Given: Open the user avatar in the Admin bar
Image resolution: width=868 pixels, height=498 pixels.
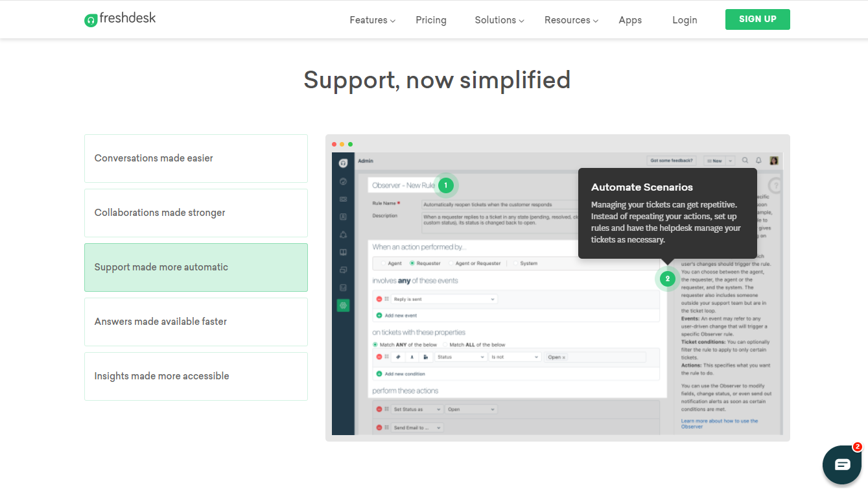Looking at the screenshot, I should pyautogui.click(x=773, y=160).
